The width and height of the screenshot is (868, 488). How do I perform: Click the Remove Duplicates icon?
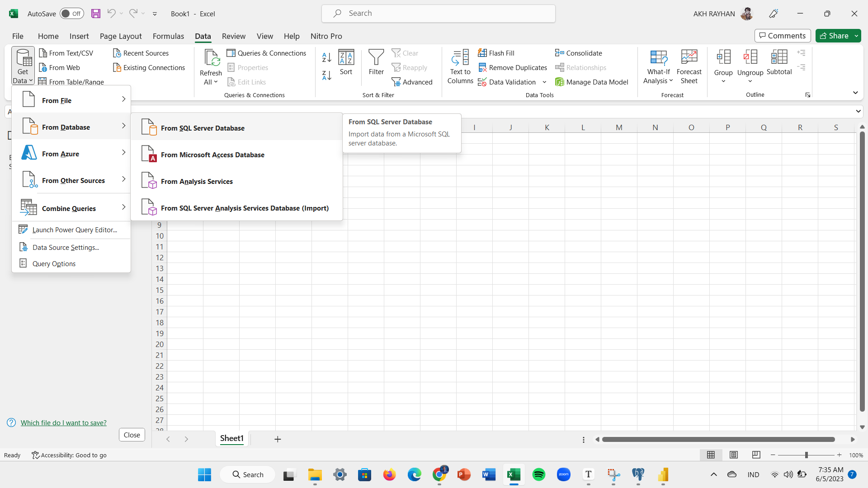click(482, 68)
